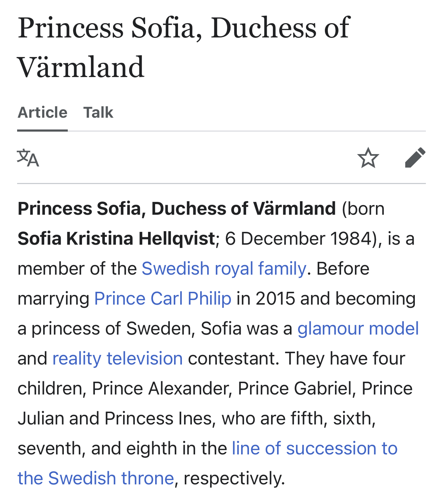The image size is (443, 504).
Task: Select the Article tab
Action: [42, 113]
